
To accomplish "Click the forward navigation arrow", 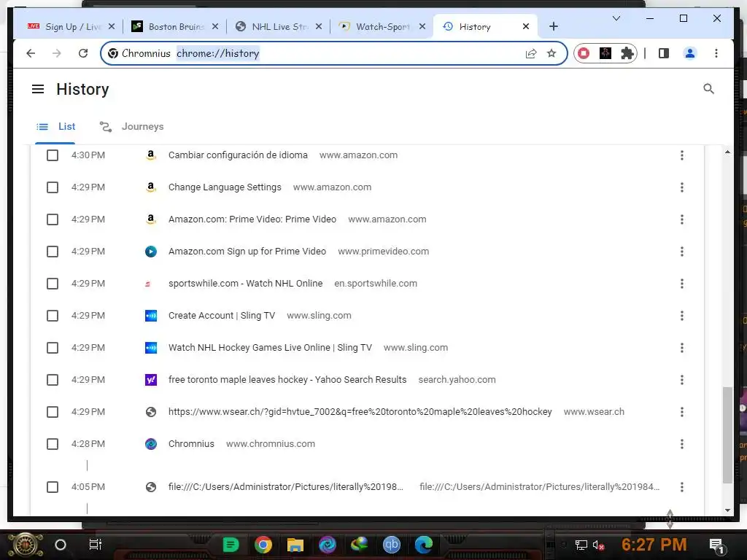I will (57, 53).
